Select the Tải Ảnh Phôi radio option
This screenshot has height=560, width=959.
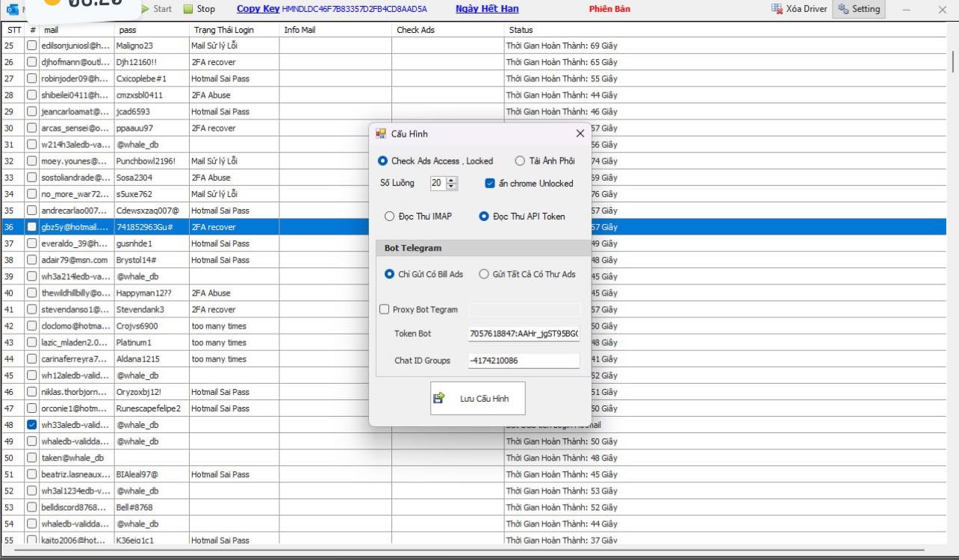[520, 161]
